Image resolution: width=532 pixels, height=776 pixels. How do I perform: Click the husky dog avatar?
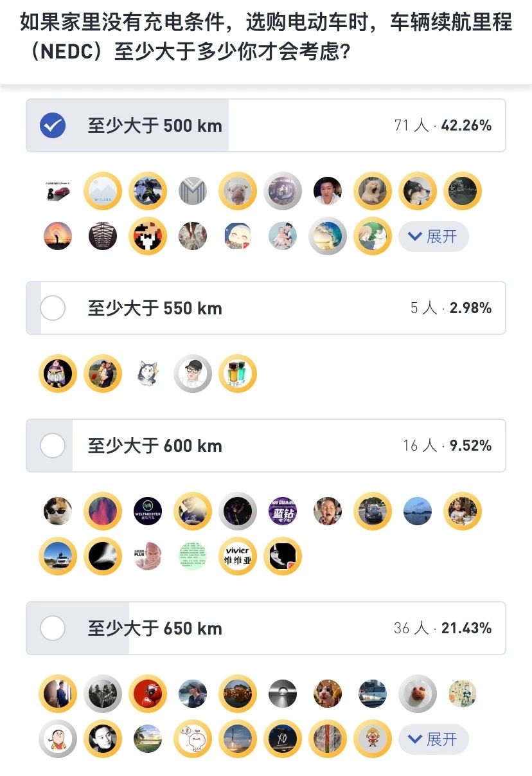click(x=148, y=374)
